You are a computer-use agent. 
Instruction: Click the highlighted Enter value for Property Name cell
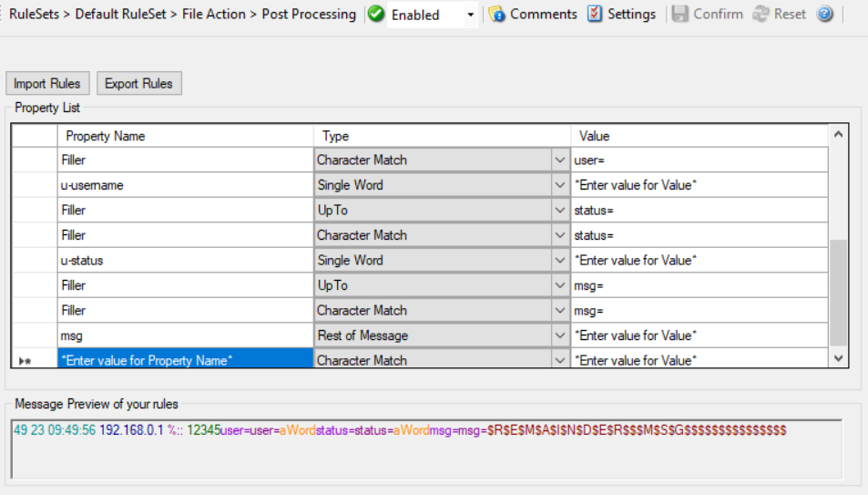(185, 361)
